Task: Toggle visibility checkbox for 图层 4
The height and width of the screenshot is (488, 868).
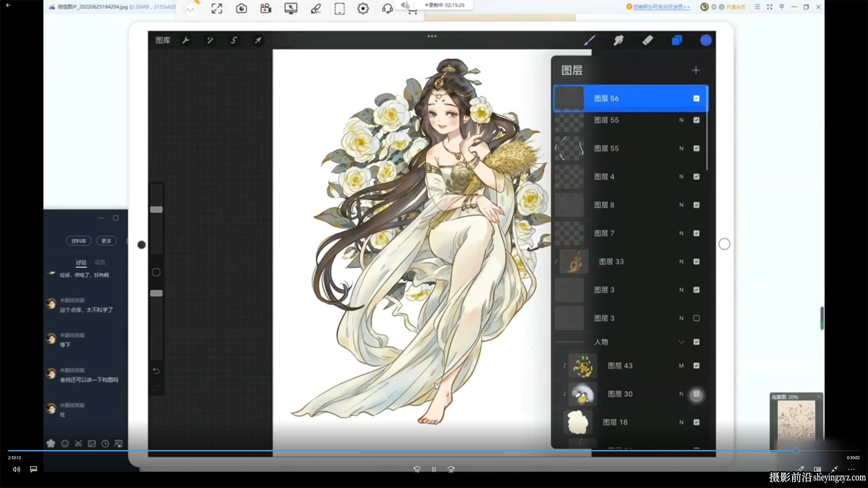Action: (x=696, y=177)
